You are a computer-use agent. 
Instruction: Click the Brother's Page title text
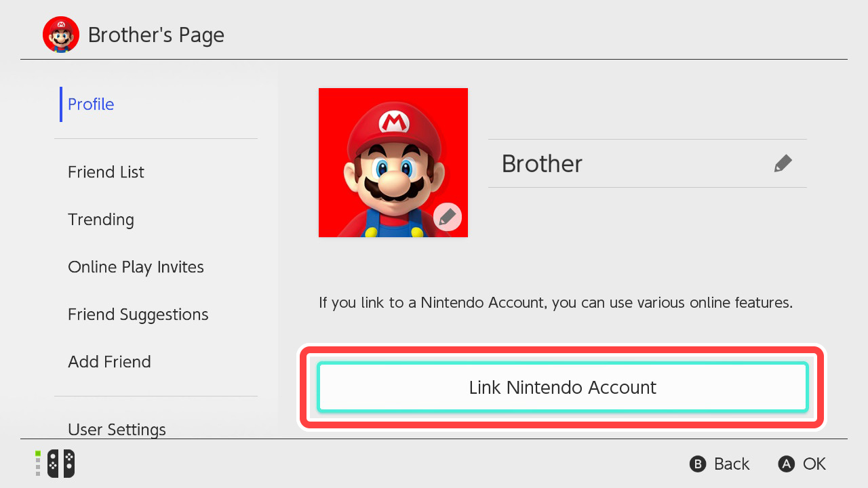156,35
